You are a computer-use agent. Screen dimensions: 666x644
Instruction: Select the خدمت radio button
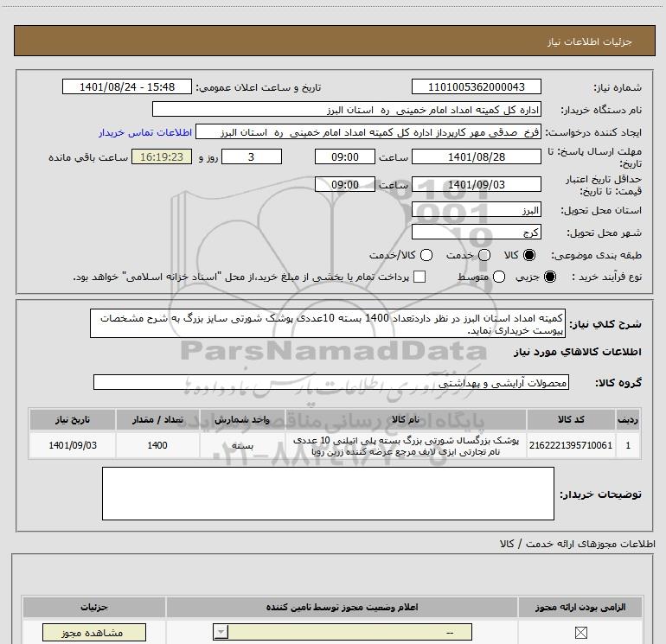coord(484,255)
